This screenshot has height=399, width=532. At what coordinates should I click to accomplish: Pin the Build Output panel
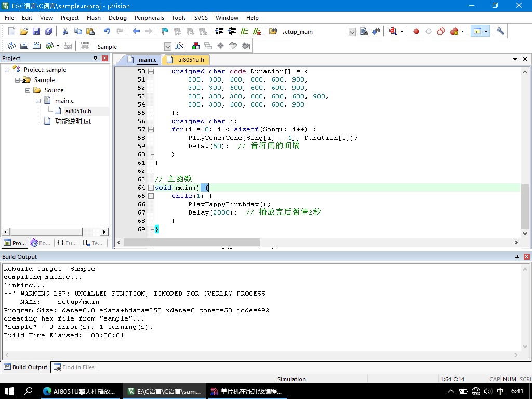coord(517,257)
